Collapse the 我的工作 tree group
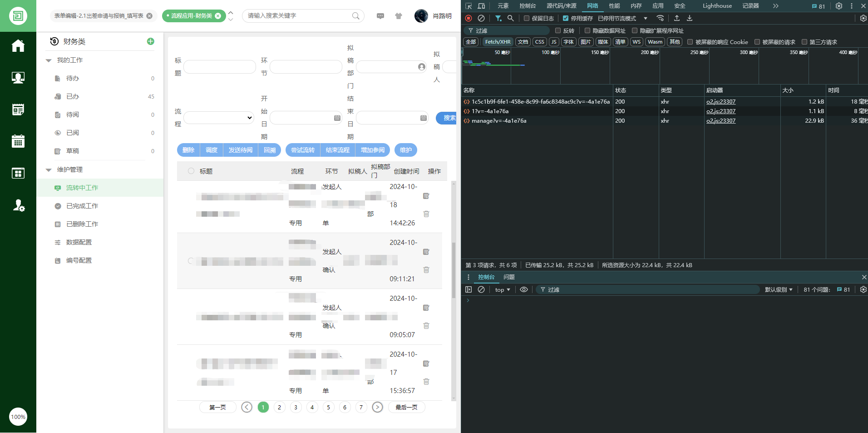Screen dimensions: 868x433 49,60
